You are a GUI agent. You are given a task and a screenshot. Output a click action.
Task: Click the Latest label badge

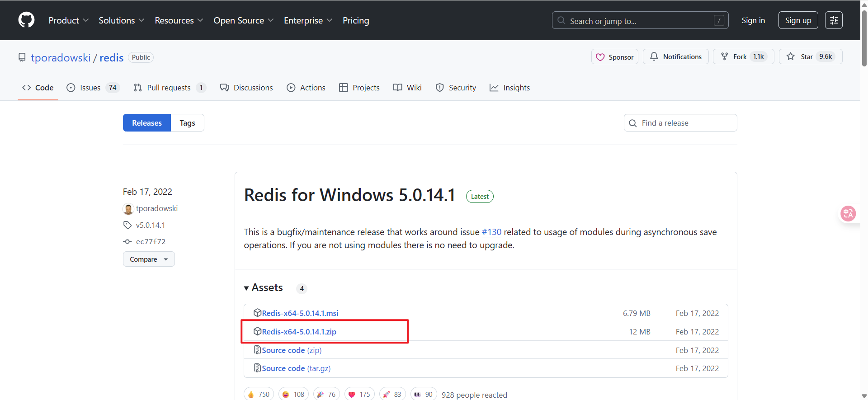pyautogui.click(x=480, y=197)
